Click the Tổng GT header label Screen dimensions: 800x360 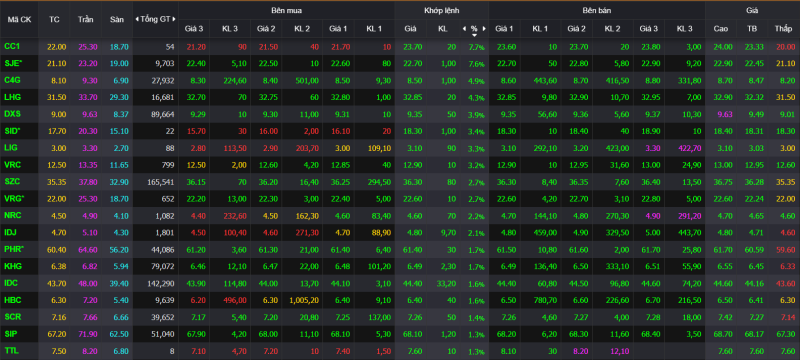click(156, 19)
